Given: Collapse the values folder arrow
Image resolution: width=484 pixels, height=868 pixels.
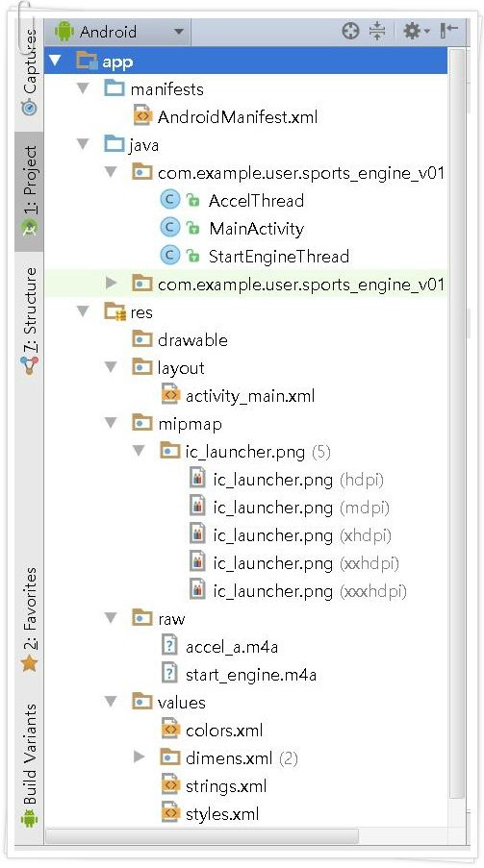Looking at the screenshot, I should tap(112, 702).
